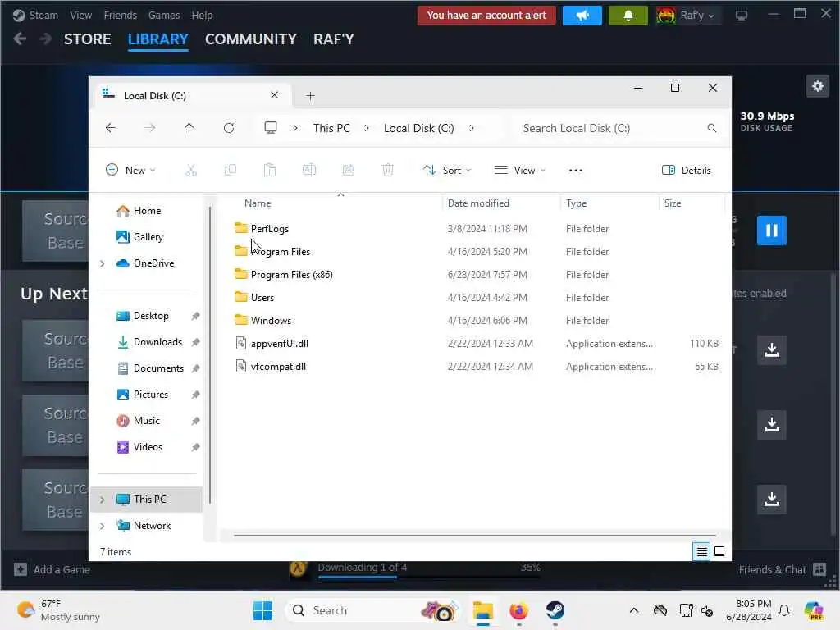Select the Windows folder
Image resolution: width=840 pixels, height=630 pixels.
tap(271, 321)
